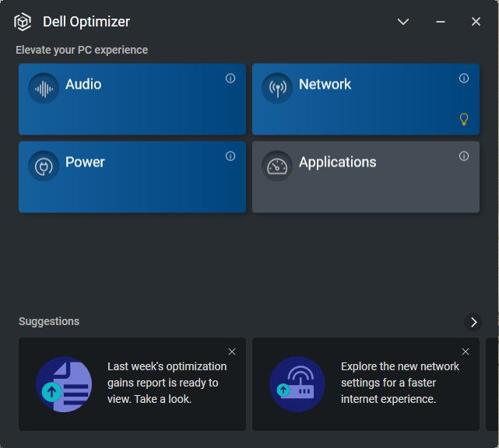Show info for the Applications tile

pos(464,156)
